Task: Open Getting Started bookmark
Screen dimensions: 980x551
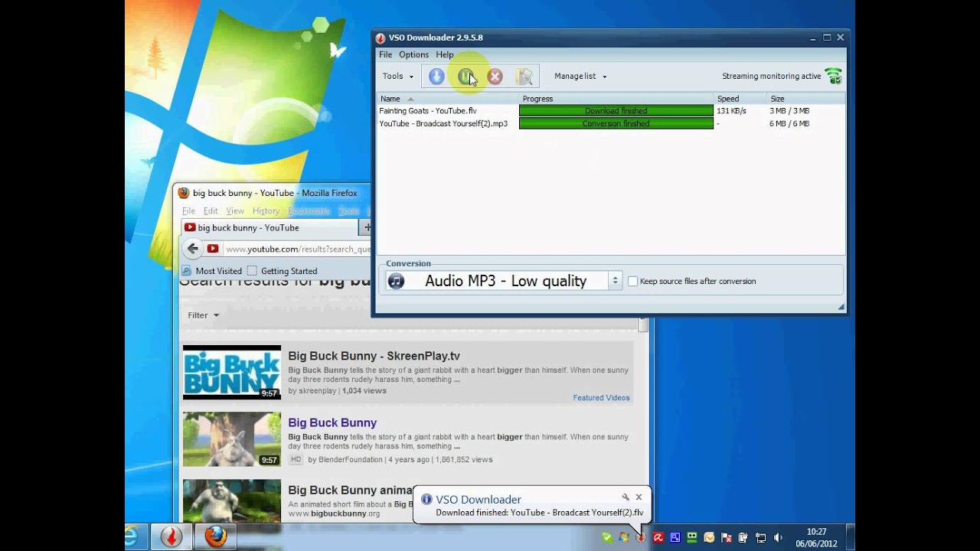Action: tap(282, 271)
